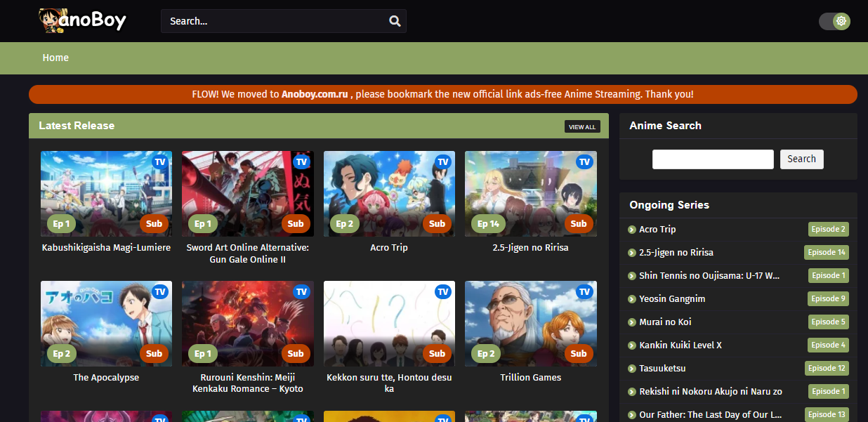Click the Search button in sidebar
Image resolution: width=868 pixels, height=422 pixels.
(802, 159)
